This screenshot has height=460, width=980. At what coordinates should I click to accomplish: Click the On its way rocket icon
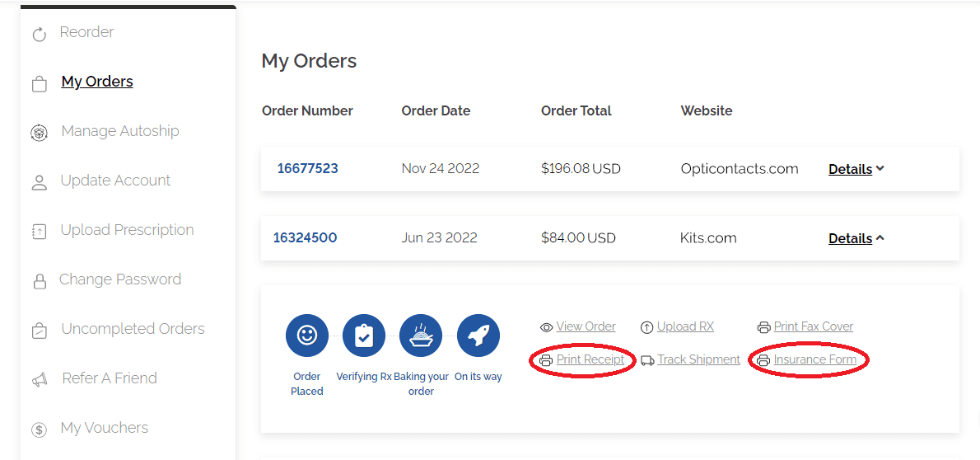[478, 336]
